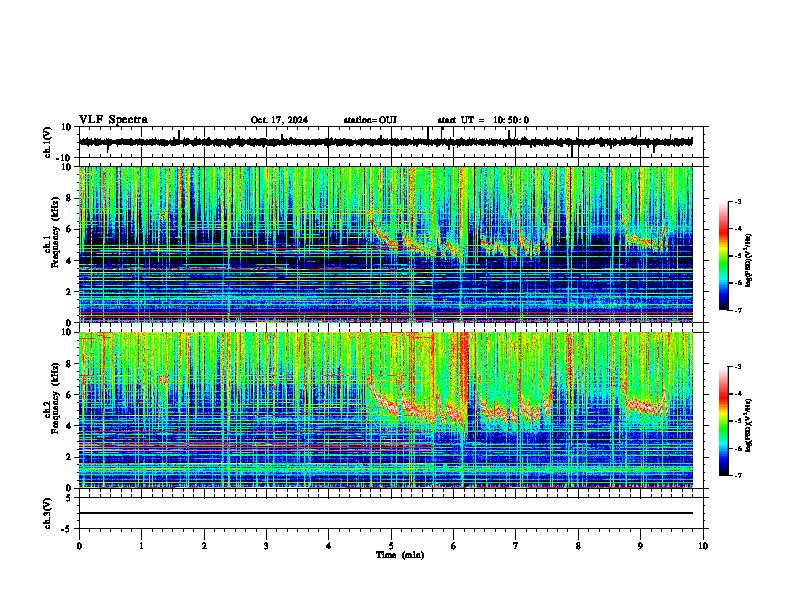Click the flat ch.3 voltage trace line
Viewport: 792px width, 612px height.
(386, 513)
